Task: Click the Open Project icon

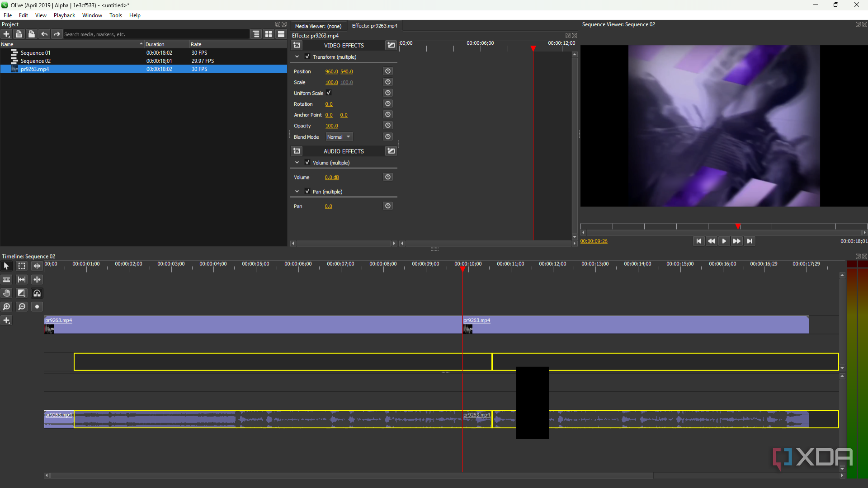Action: tap(19, 34)
